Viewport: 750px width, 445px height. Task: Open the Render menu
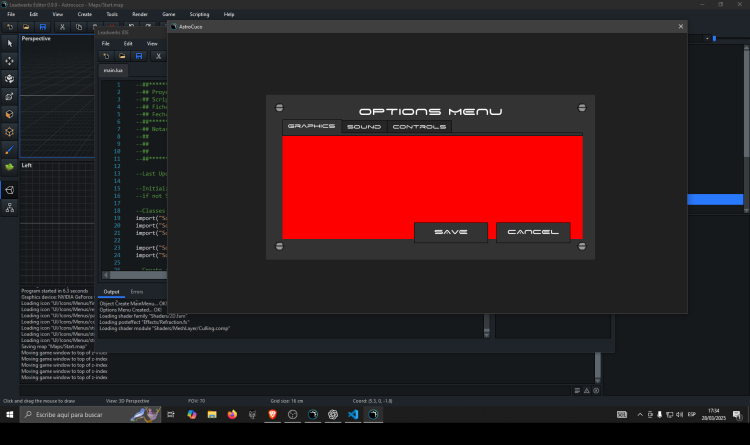pyautogui.click(x=140, y=15)
